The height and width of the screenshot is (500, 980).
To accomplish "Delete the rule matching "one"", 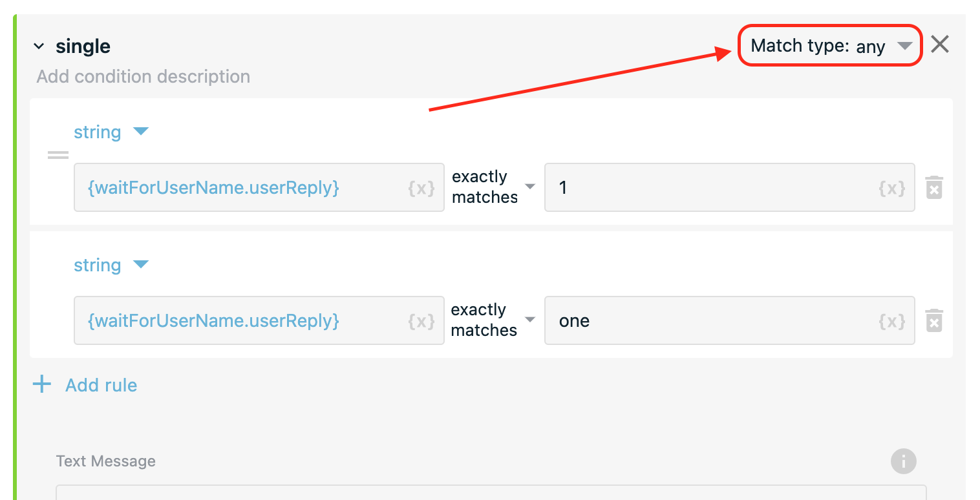I will click(x=934, y=320).
